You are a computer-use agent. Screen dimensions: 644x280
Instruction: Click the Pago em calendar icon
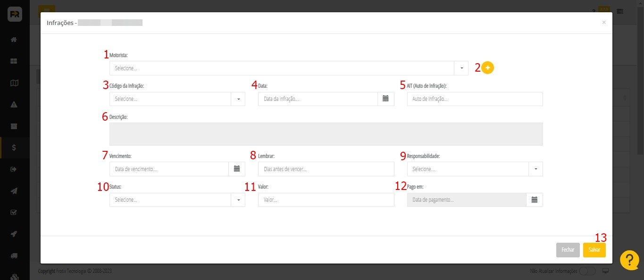pos(535,200)
